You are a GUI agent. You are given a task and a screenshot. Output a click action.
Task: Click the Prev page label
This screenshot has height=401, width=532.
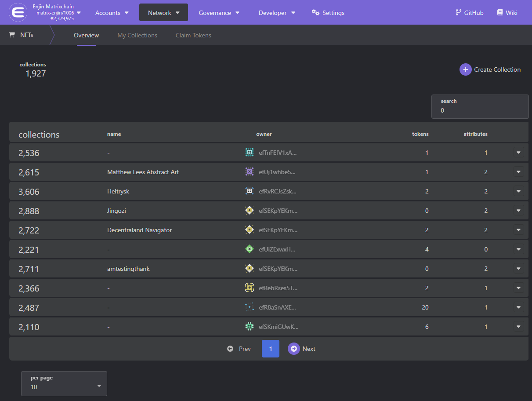click(245, 349)
